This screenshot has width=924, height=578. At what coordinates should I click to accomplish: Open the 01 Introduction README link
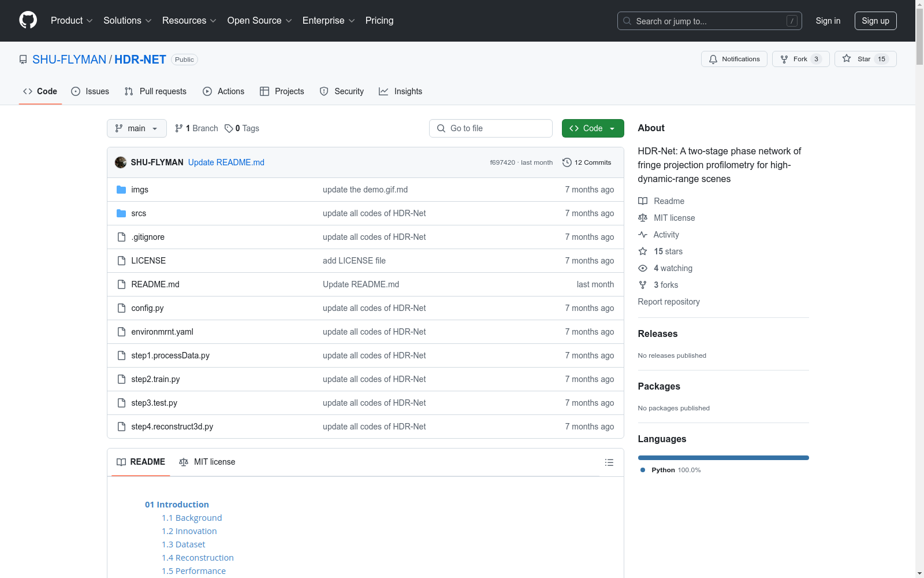coord(177,505)
